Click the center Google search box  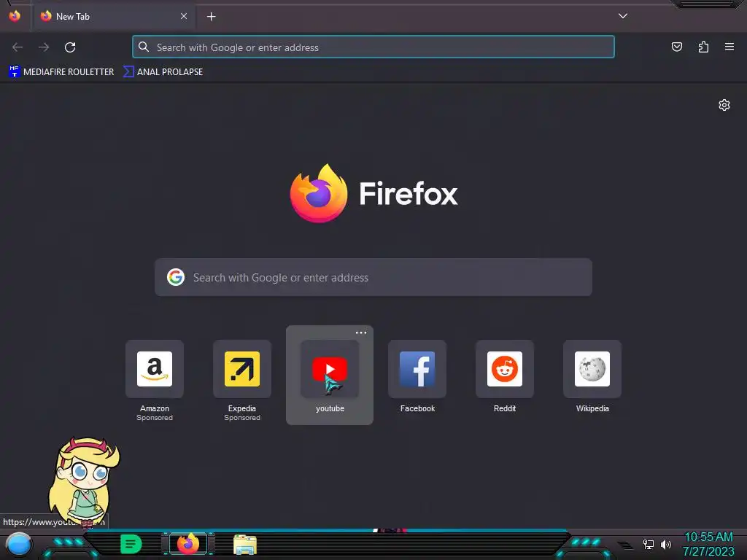click(373, 277)
